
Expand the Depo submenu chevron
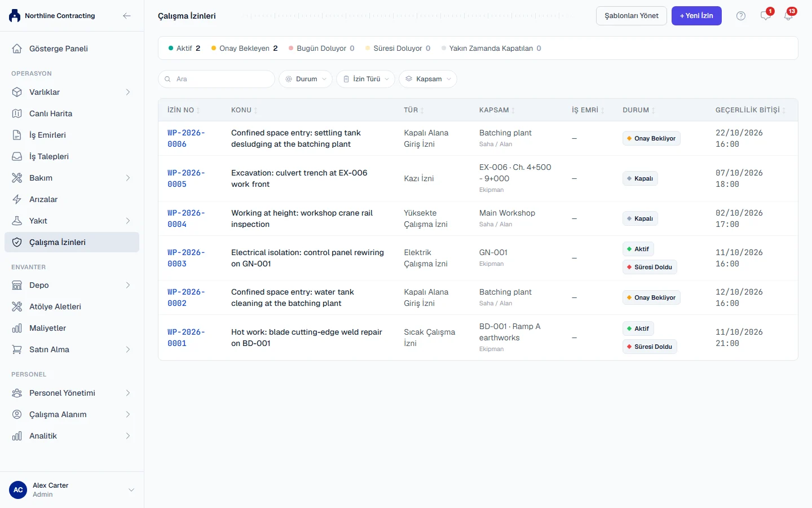(x=128, y=285)
